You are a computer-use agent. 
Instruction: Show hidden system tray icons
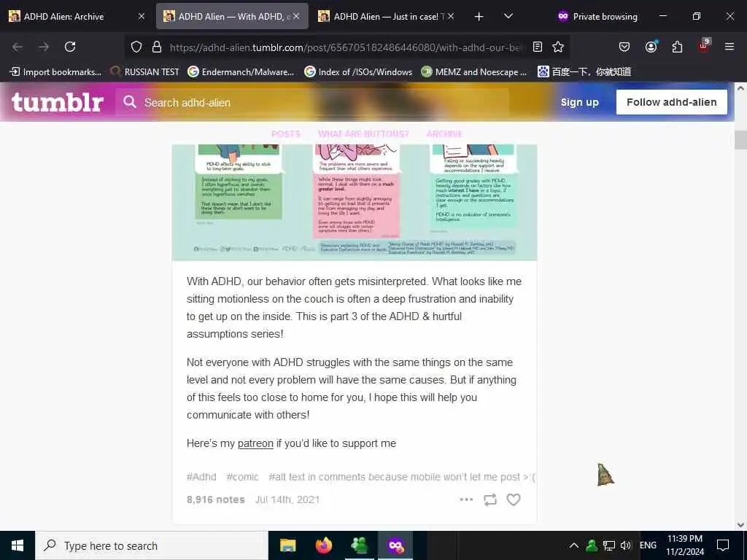pos(574,545)
